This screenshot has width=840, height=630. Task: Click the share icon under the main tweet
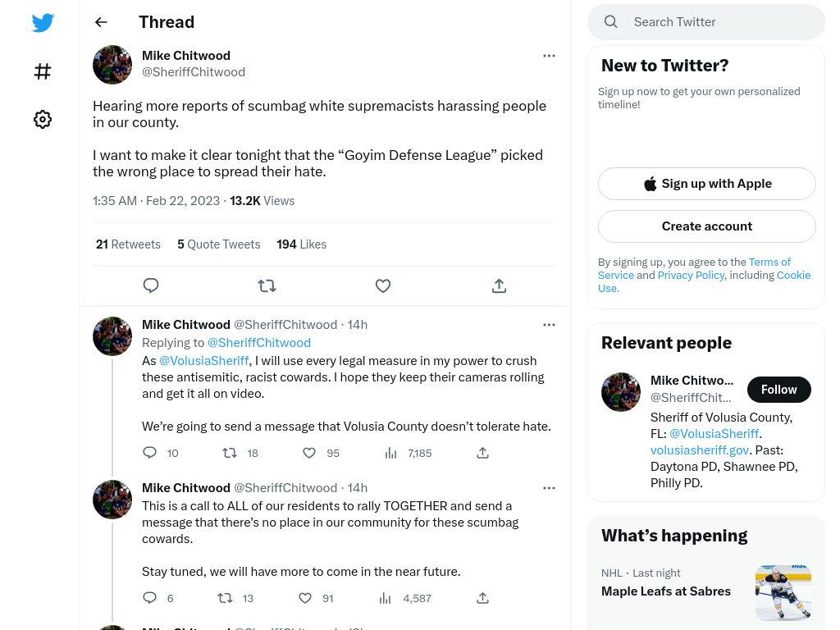click(x=499, y=285)
